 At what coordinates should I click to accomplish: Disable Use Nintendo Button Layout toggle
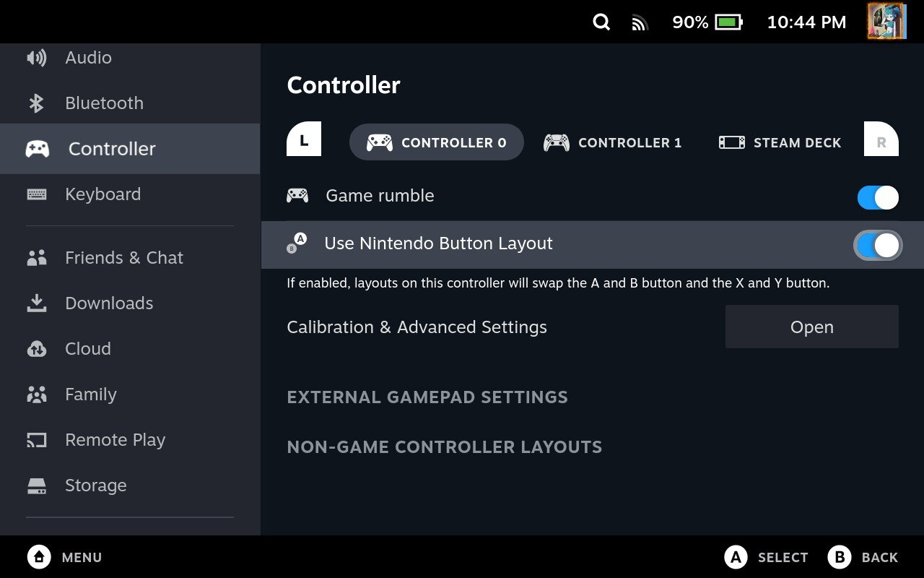pos(878,246)
